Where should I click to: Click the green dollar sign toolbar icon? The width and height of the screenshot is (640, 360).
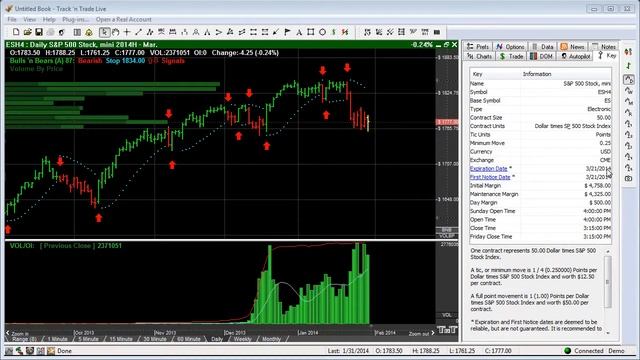[x=333, y=32]
